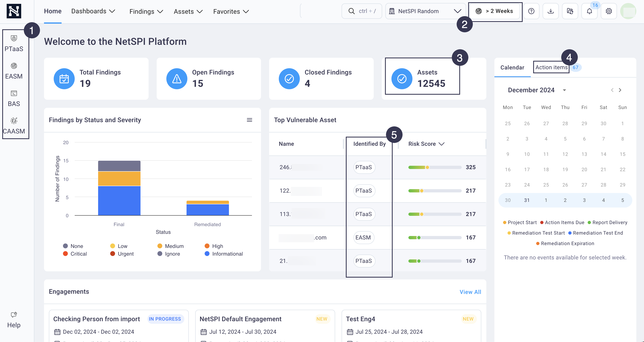Click the Total Findings calendar icon
The width and height of the screenshot is (644, 342).
click(64, 79)
